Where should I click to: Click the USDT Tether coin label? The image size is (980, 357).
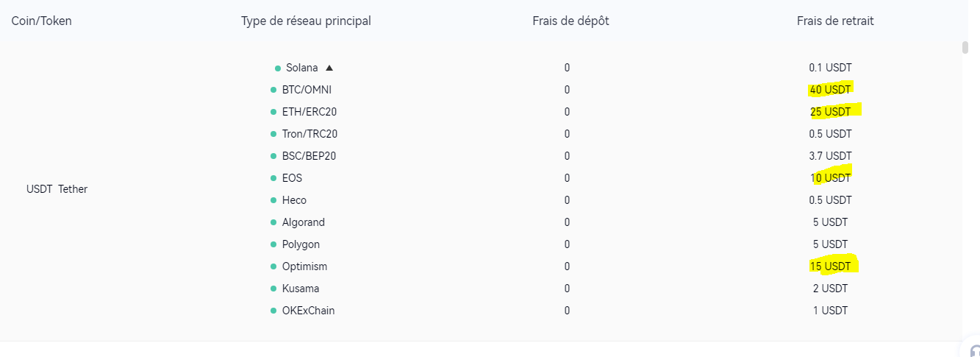click(x=57, y=189)
